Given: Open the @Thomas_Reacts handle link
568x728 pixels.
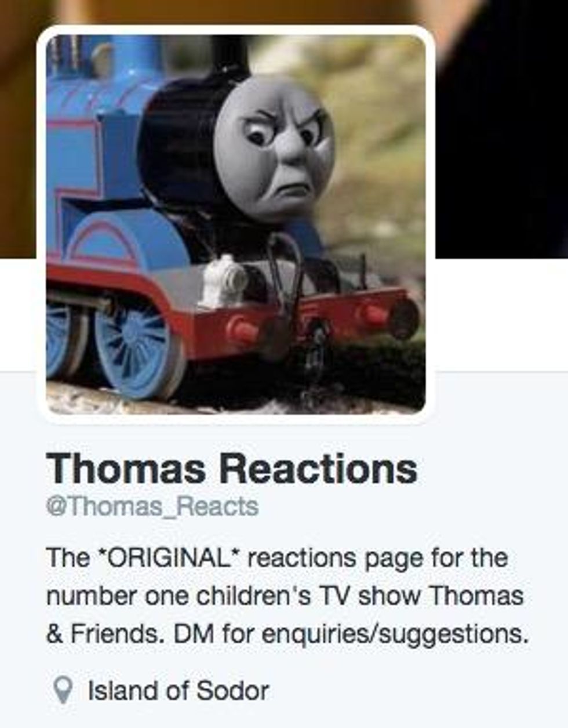Looking at the screenshot, I should 152,506.
